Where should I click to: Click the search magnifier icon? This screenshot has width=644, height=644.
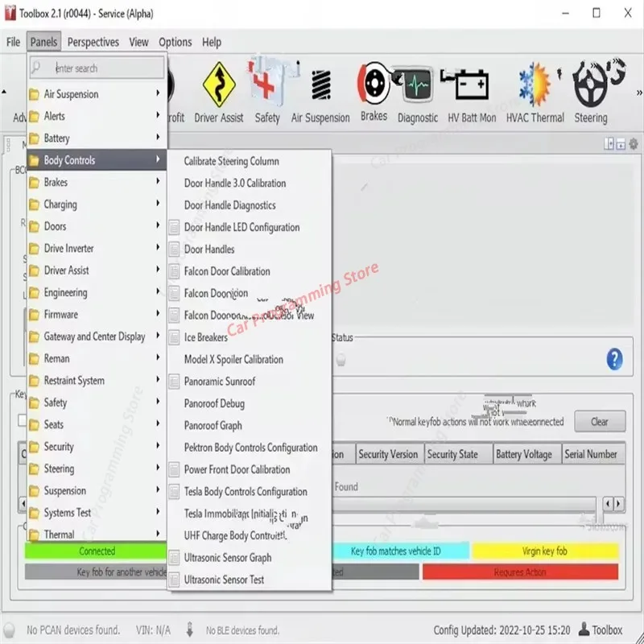tap(36, 67)
